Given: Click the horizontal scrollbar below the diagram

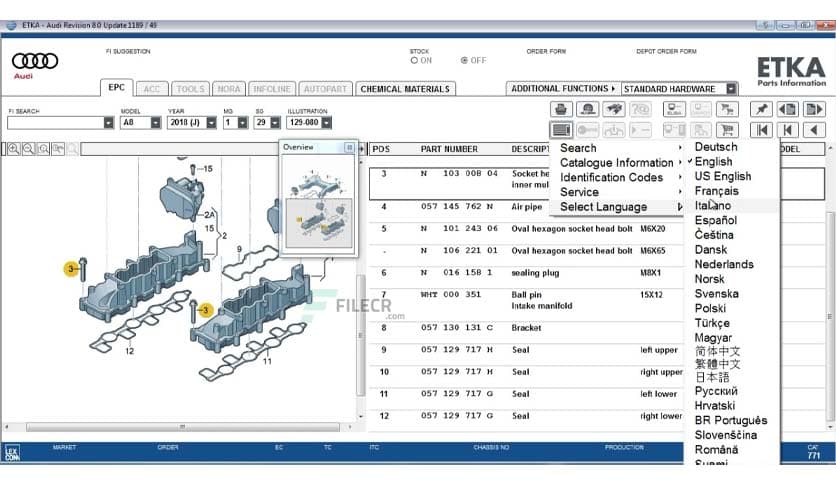Looking at the screenshot, I should coord(180,427).
